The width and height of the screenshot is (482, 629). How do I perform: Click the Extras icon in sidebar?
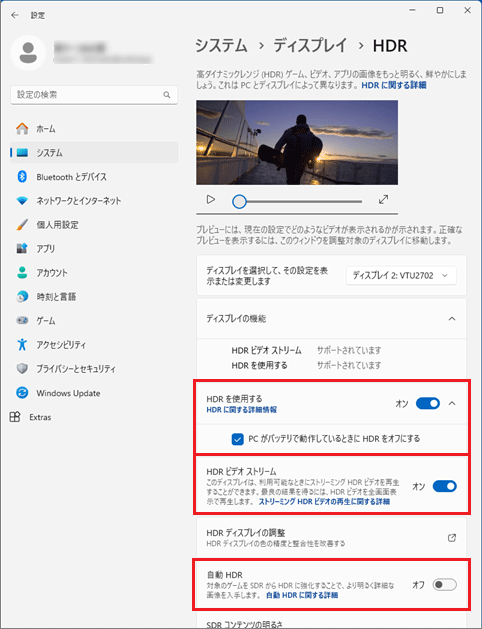click(x=15, y=417)
